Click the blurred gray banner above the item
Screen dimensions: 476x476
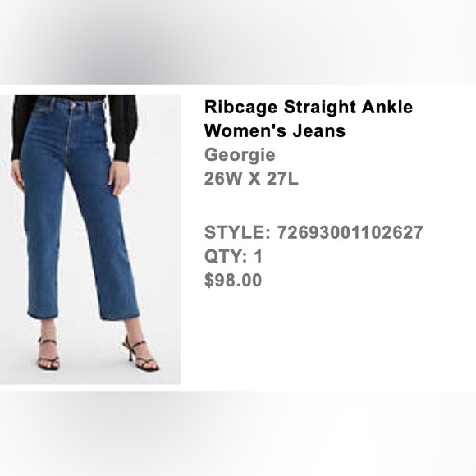238,42
